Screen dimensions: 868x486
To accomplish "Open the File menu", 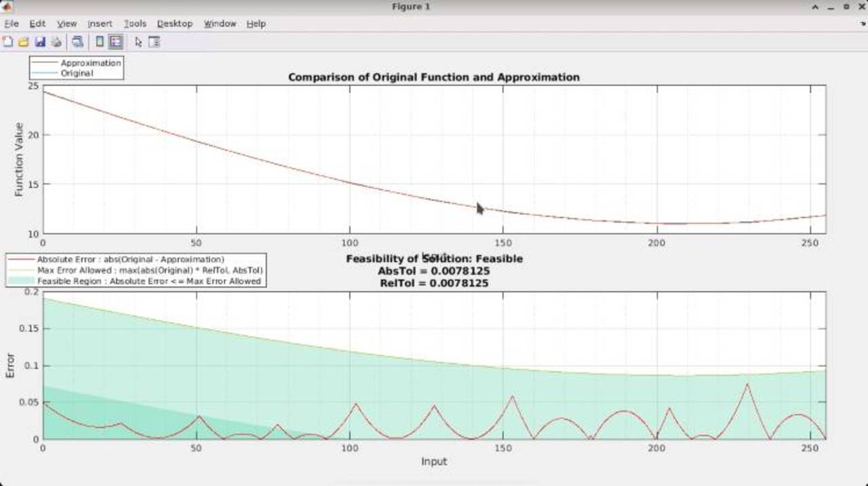I will coord(12,24).
